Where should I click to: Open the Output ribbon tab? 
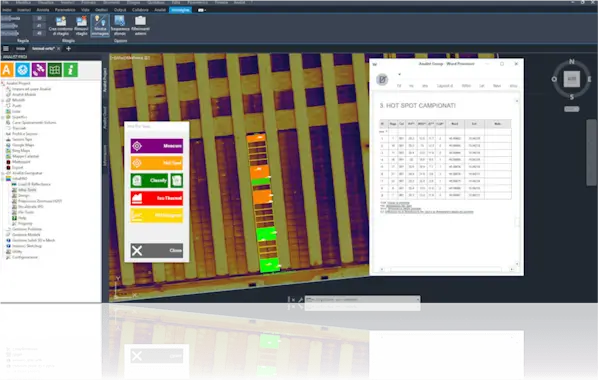pos(120,10)
